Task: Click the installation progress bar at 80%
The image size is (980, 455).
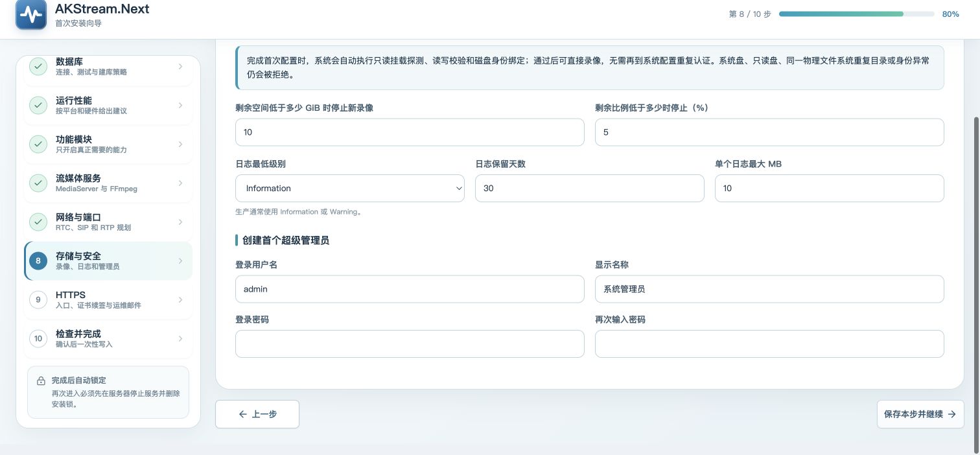Action: point(856,14)
